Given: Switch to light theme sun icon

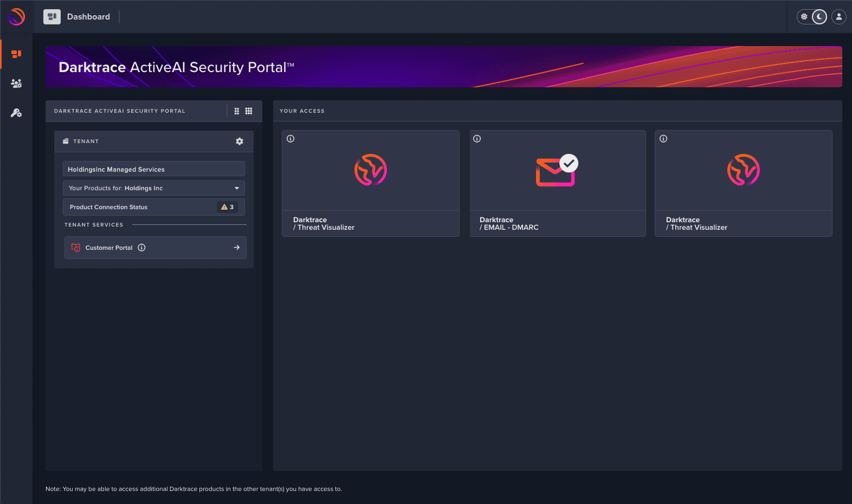Looking at the screenshot, I should point(804,17).
